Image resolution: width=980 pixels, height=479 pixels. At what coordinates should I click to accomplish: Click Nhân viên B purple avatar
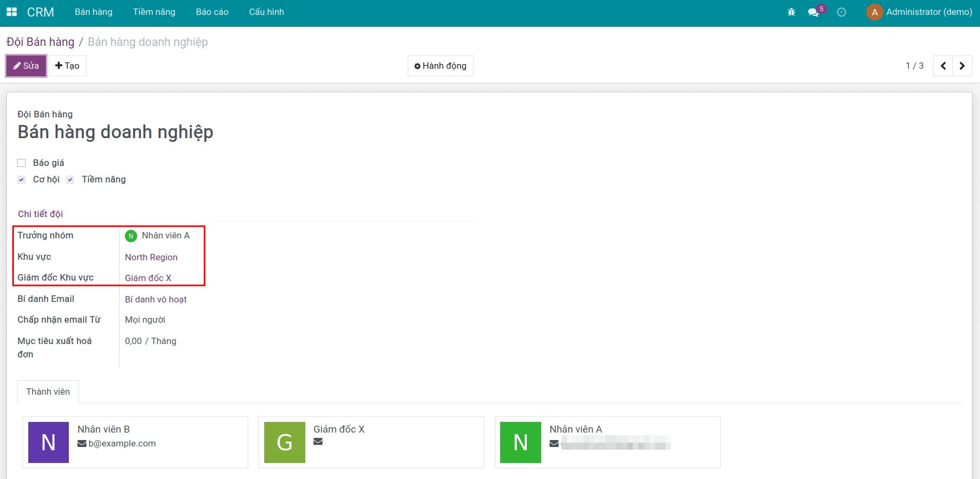[x=49, y=442]
